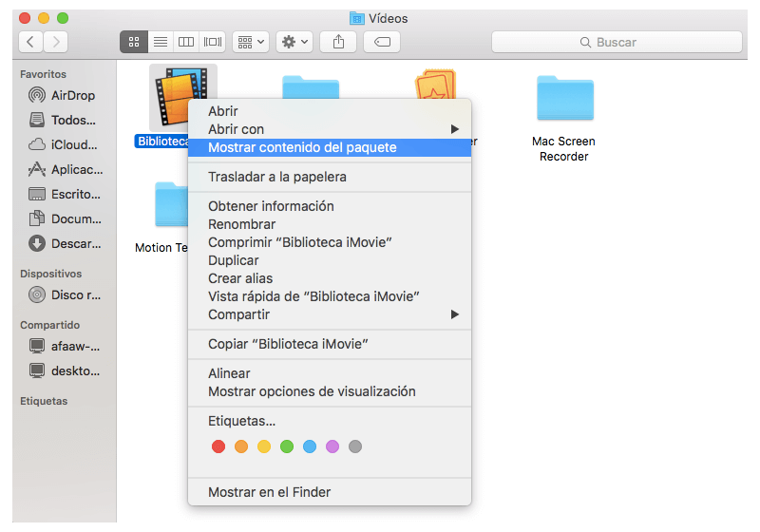Apply the red tag color
This screenshot has width=760, height=532.
(218, 446)
